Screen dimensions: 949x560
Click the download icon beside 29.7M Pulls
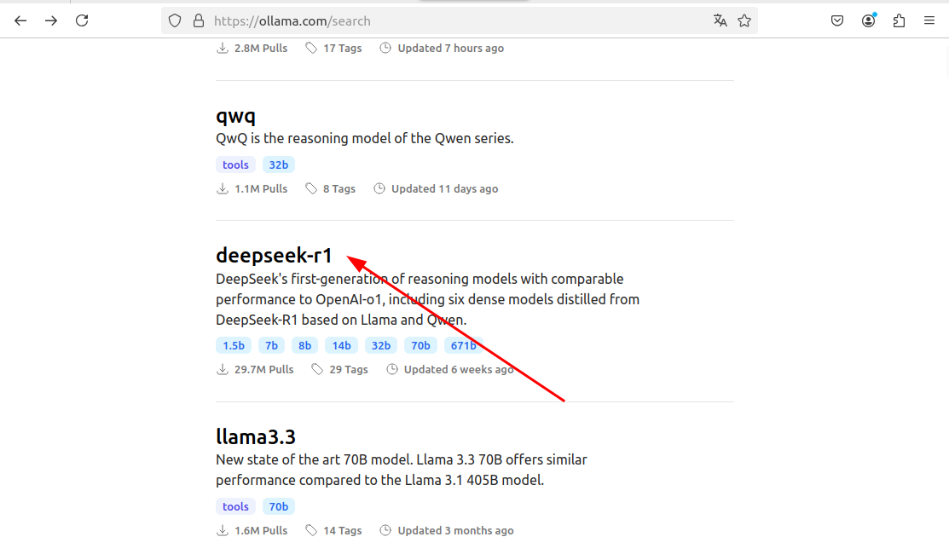coord(223,369)
